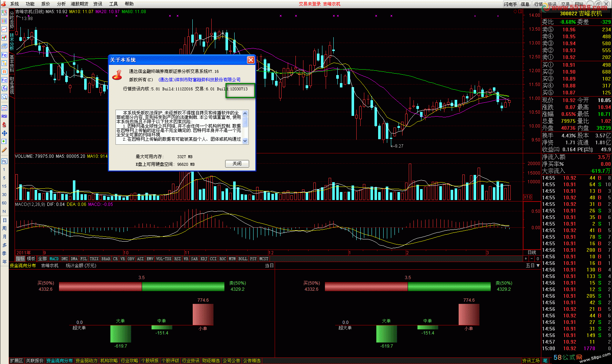612x364 pixels.
Task: Click the 资讯工场 button at bottom
Action: pos(531,361)
